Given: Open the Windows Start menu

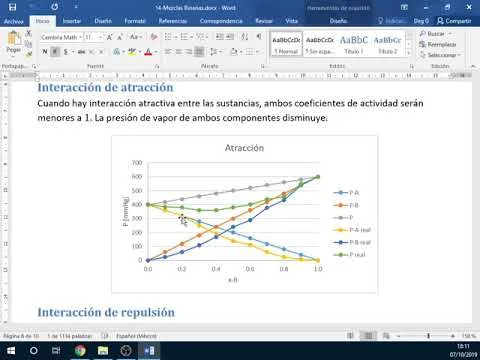Looking at the screenshot, I should (x=11, y=351).
